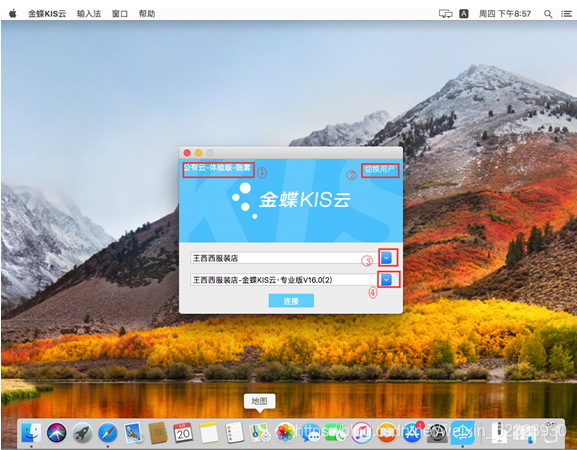
Task: Open Finder from the Dock
Action: [x=31, y=432]
